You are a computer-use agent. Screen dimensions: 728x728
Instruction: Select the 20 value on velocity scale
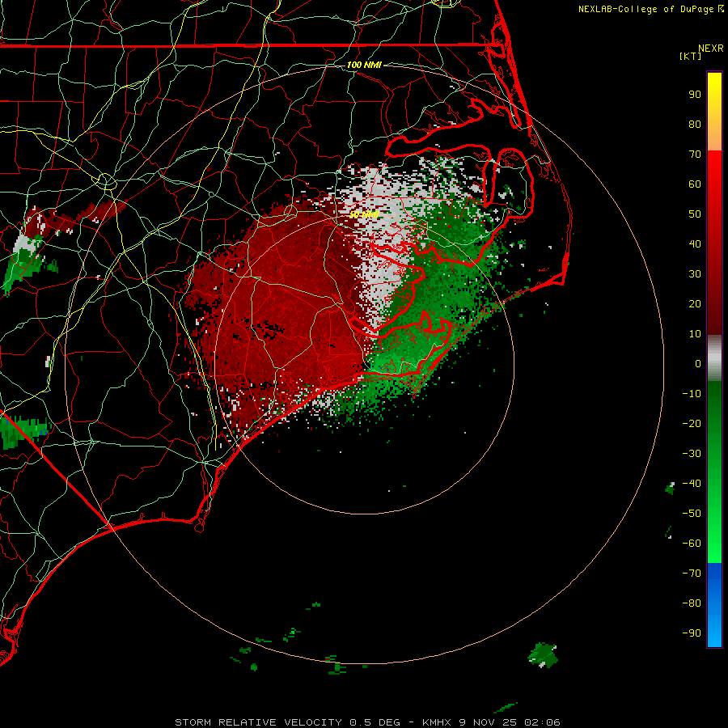(x=695, y=303)
